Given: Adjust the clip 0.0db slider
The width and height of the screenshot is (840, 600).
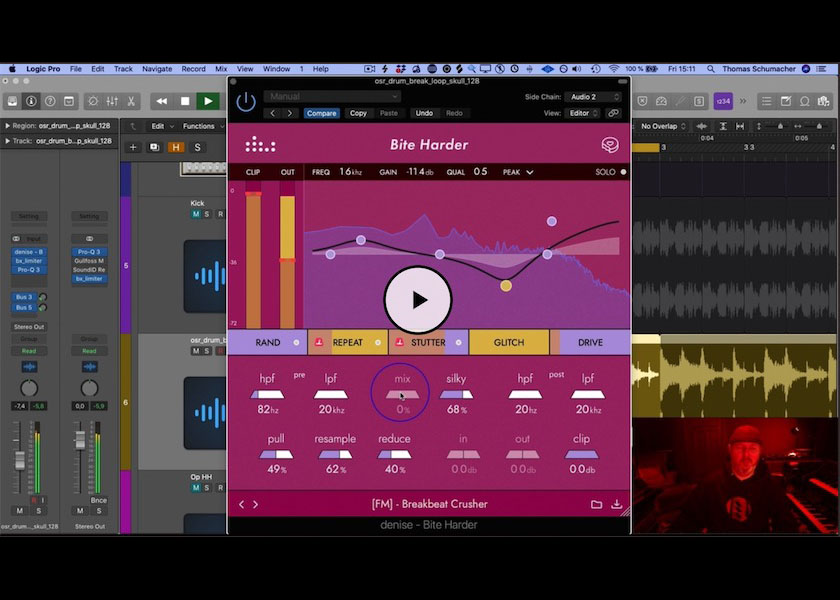Looking at the screenshot, I should [x=581, y=455].
